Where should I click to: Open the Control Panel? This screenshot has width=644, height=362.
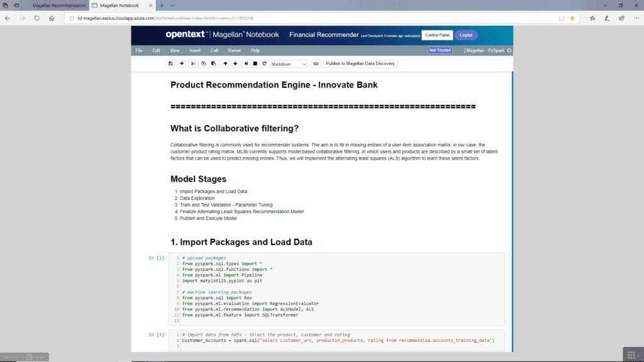tap(437, 35)
